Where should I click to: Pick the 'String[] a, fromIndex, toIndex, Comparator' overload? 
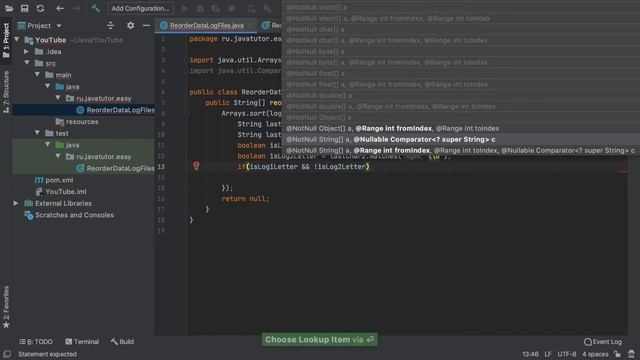point(461,150)
